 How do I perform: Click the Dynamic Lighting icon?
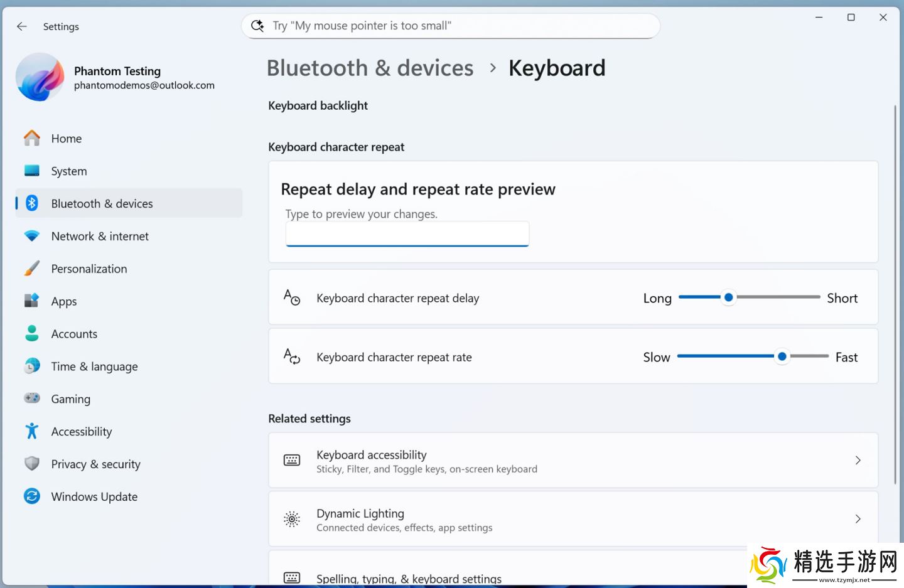click(x=292, y=520)
